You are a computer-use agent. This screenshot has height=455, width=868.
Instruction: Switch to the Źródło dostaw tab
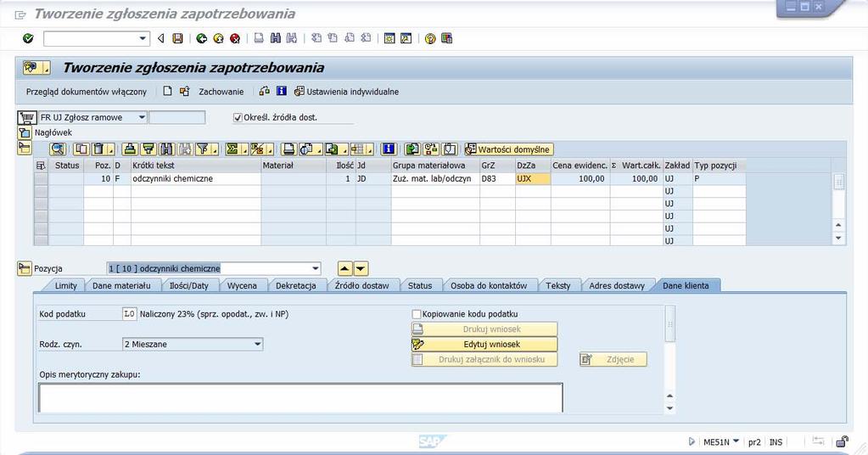(362, 285)
